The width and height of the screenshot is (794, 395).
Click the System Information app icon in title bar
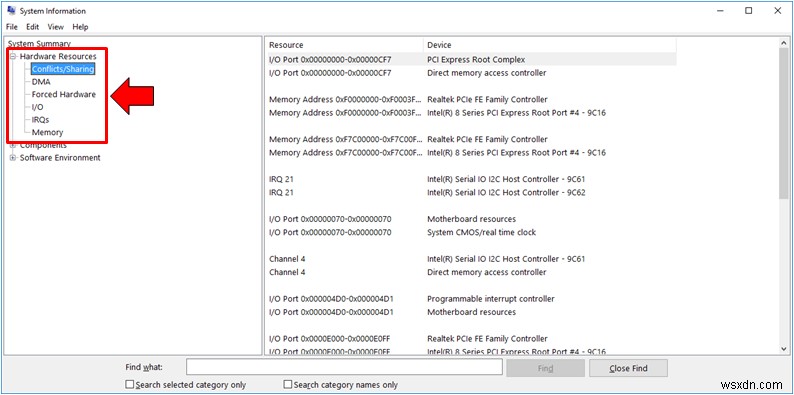point(11,11)
